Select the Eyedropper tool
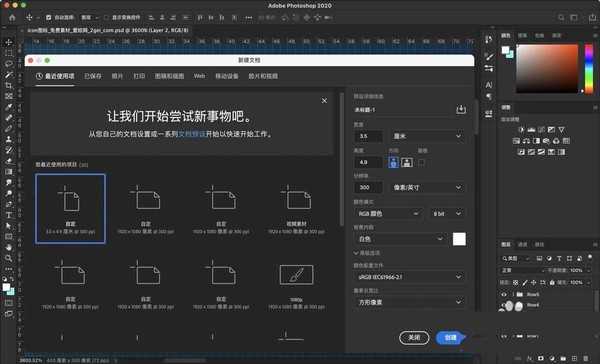The width and height of the screenshot is (600, 364). pyautogui.click(x=8, y=107)
